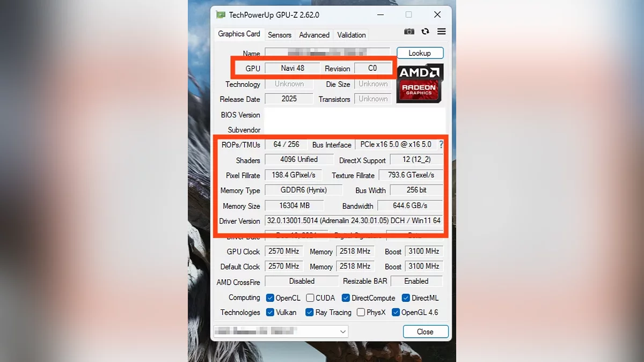Click Pixel Fillrate value 198.4 GPixel/s
The image size is (644, 362).
[293, 175]
